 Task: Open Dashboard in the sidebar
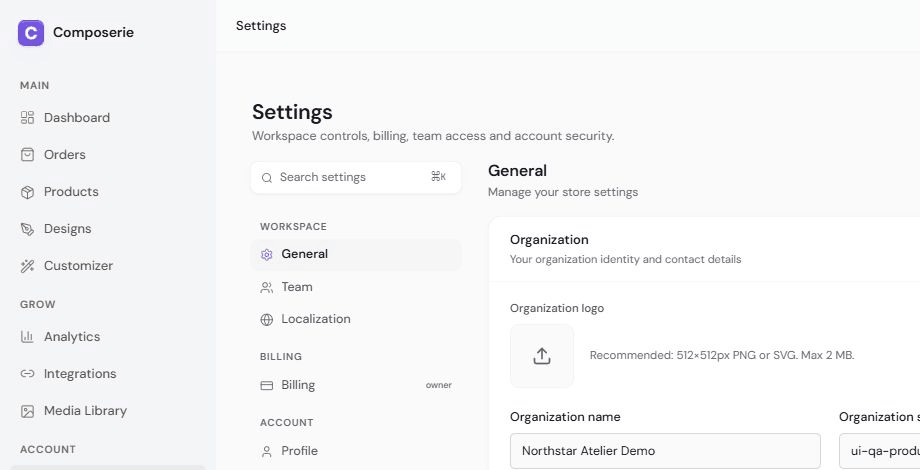tap(109, 117)
